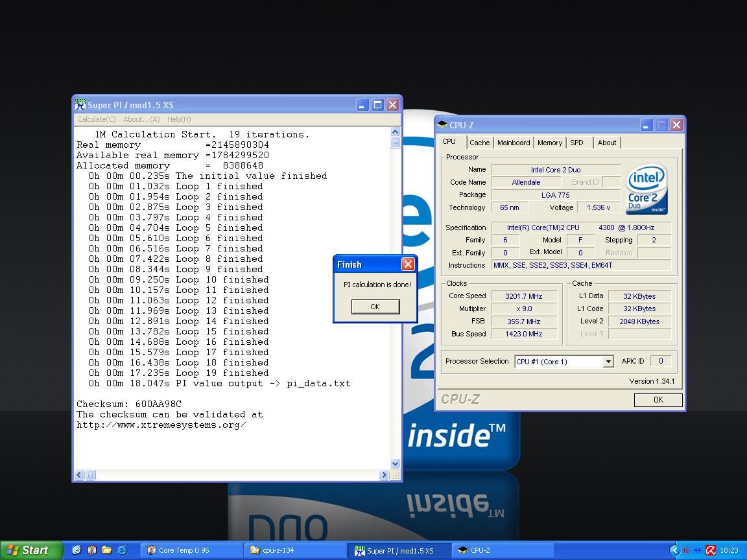Close the CPU-Z window

click(x=676, y=124)
